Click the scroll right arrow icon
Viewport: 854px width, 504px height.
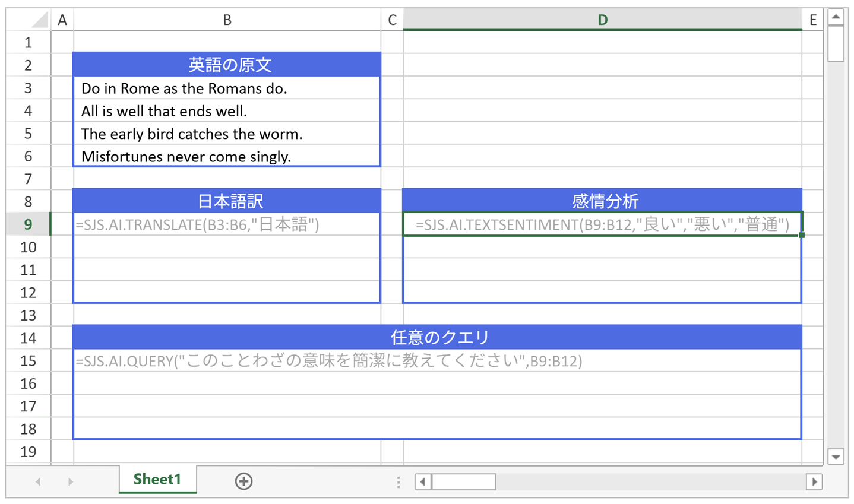point(814,482)
